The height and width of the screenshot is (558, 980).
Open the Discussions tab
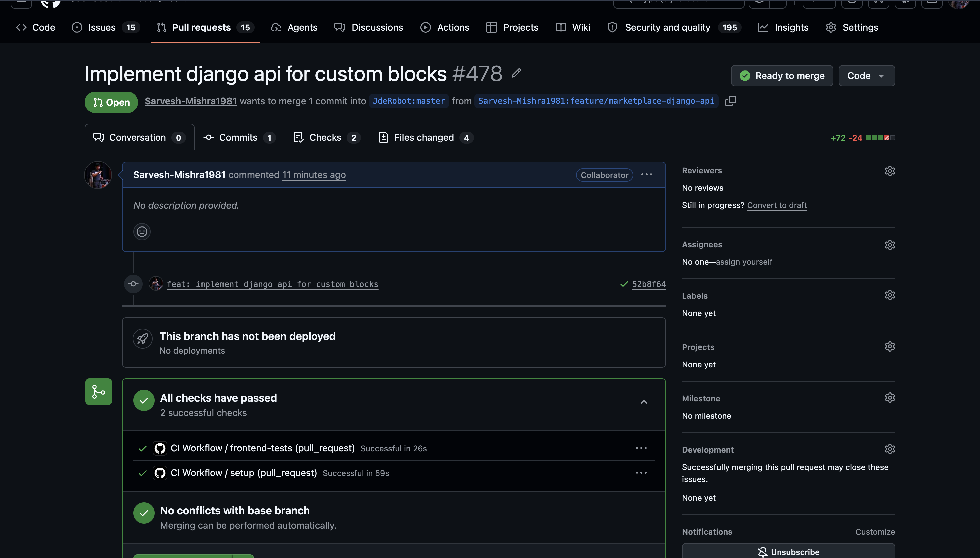click(x=368, y=28)
